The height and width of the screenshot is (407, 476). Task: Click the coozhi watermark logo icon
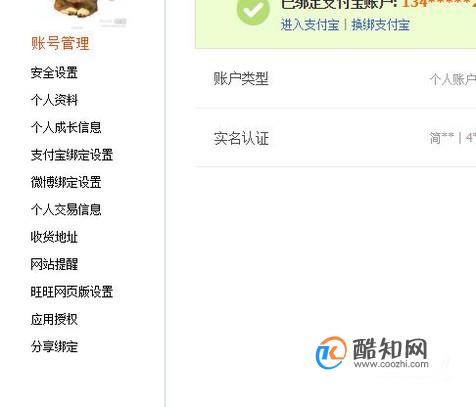click(x=331, y=353)
